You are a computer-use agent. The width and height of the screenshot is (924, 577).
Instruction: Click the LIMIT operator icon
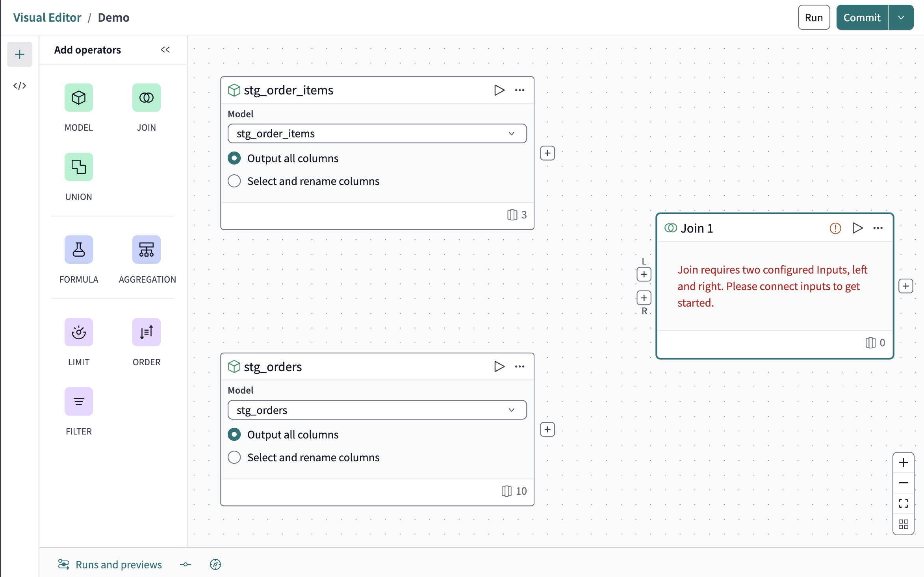78,332
